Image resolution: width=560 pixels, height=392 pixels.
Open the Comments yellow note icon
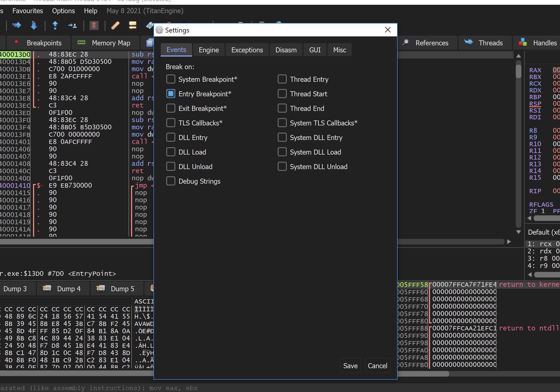coord(132,25)
